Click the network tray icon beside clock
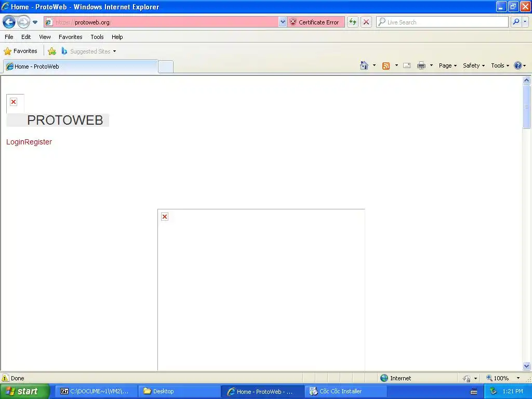The width and height of the screenshot is (532, 399). click(493, 391)
